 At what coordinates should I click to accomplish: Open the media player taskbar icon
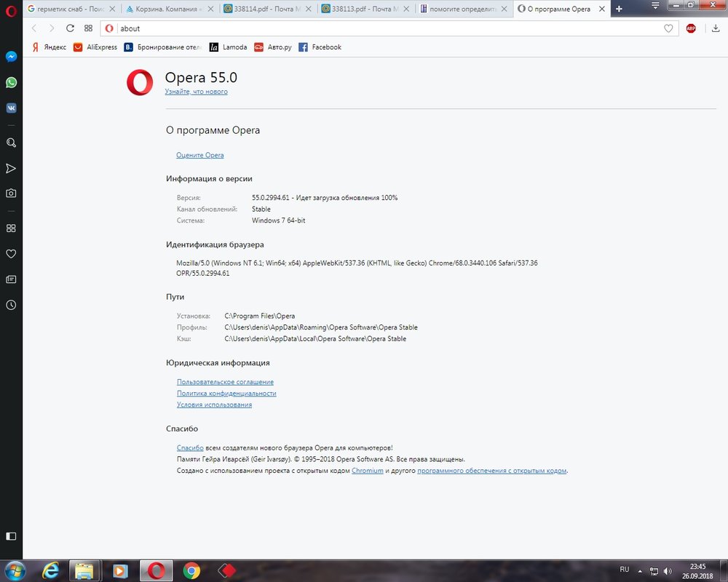pyautogui.click(x=120, y=570)
